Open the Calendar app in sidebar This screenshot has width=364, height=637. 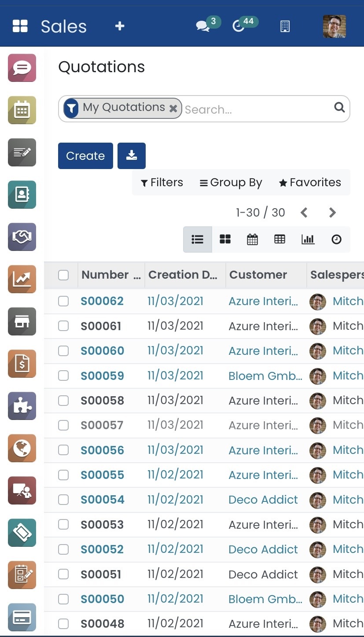[x=22, y=110]
